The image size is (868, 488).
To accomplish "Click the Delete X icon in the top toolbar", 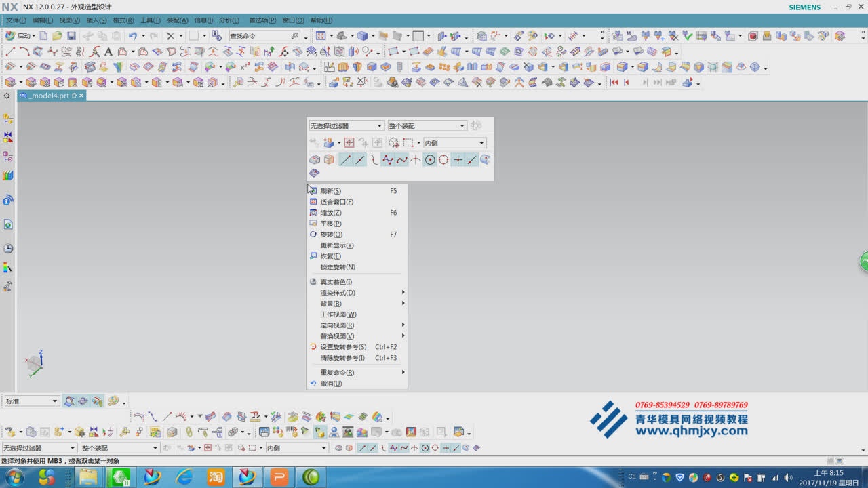I will [x=171, y=36].
